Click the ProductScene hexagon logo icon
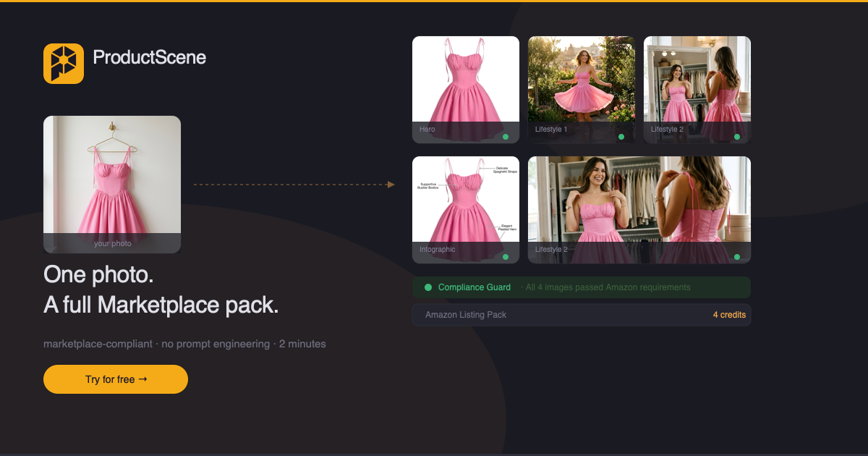 64,64
